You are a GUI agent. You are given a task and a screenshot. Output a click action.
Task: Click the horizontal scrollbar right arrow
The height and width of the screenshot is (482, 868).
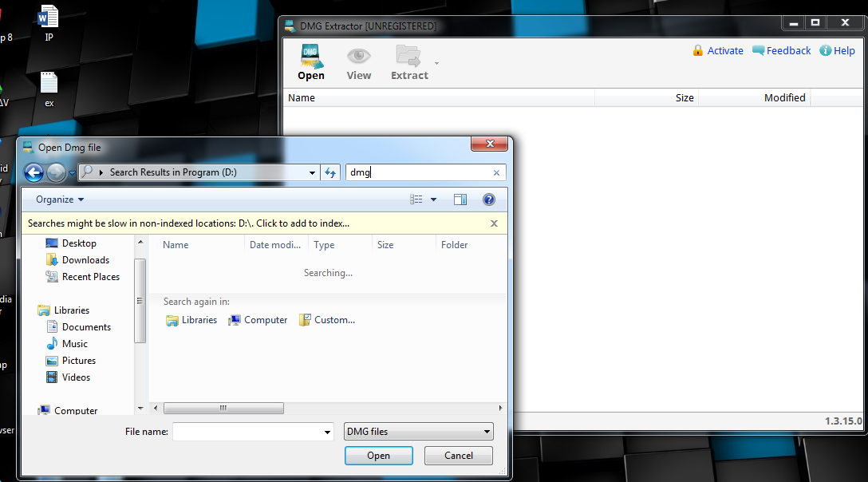pos(500,409)
